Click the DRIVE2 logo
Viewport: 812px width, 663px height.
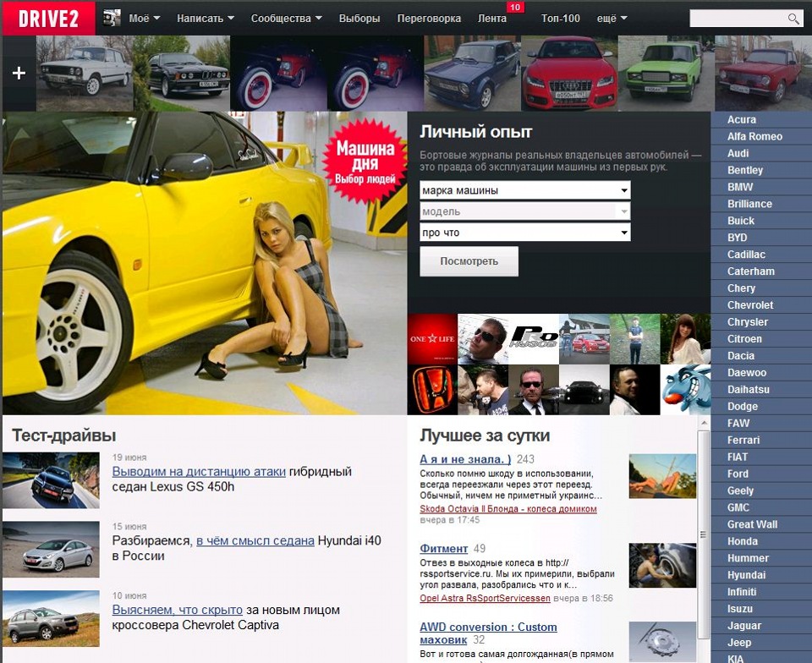click(x=48, y=19)
